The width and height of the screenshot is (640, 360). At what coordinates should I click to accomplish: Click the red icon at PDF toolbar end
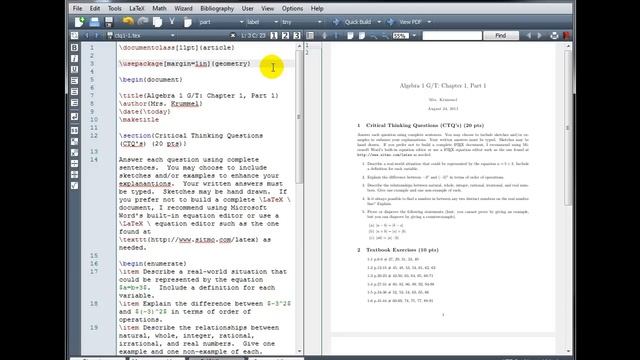pyautogui.click(x=566, y=36)
